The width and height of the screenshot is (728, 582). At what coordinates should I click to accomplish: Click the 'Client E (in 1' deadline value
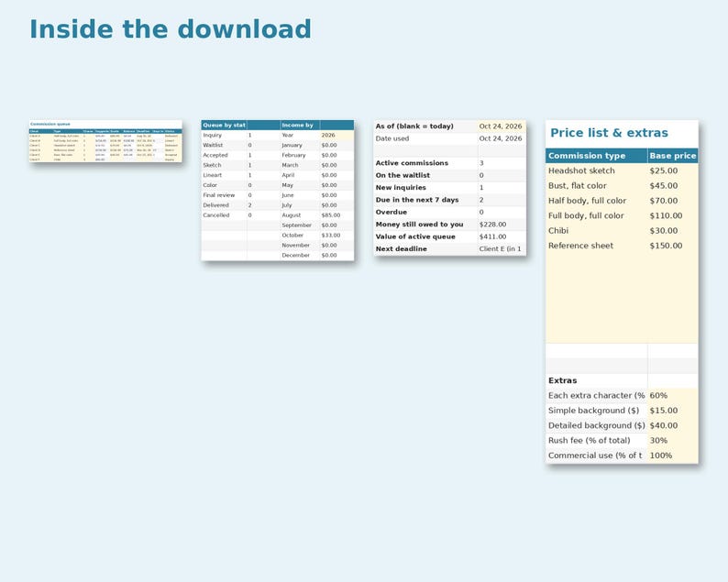[x=500, y=248]
